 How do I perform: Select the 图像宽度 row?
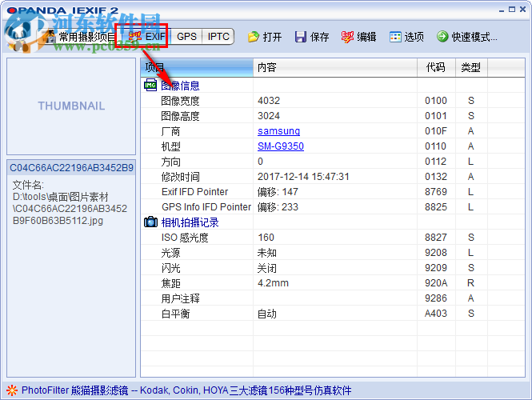pos(333,101)
